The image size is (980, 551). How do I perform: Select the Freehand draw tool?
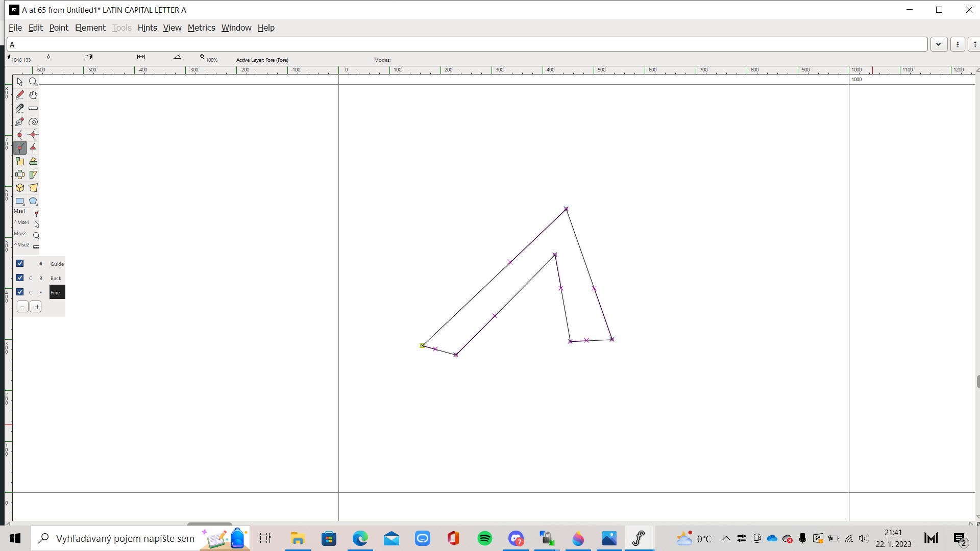point(19,95)
